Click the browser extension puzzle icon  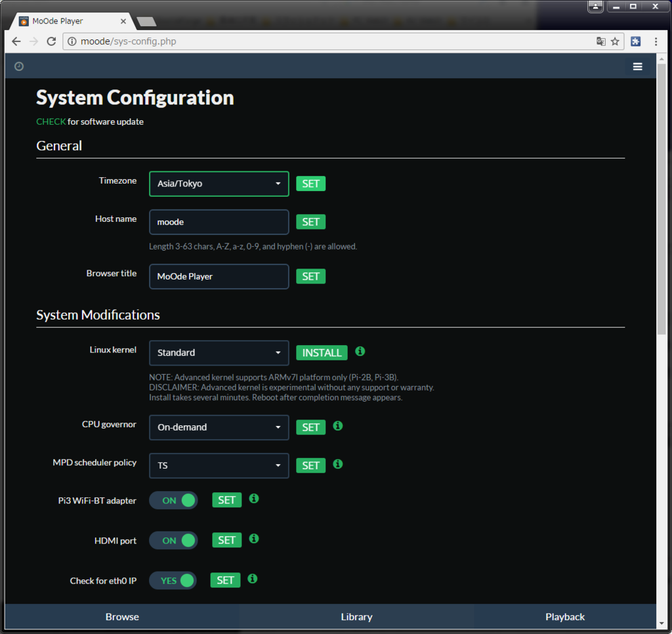635,41
